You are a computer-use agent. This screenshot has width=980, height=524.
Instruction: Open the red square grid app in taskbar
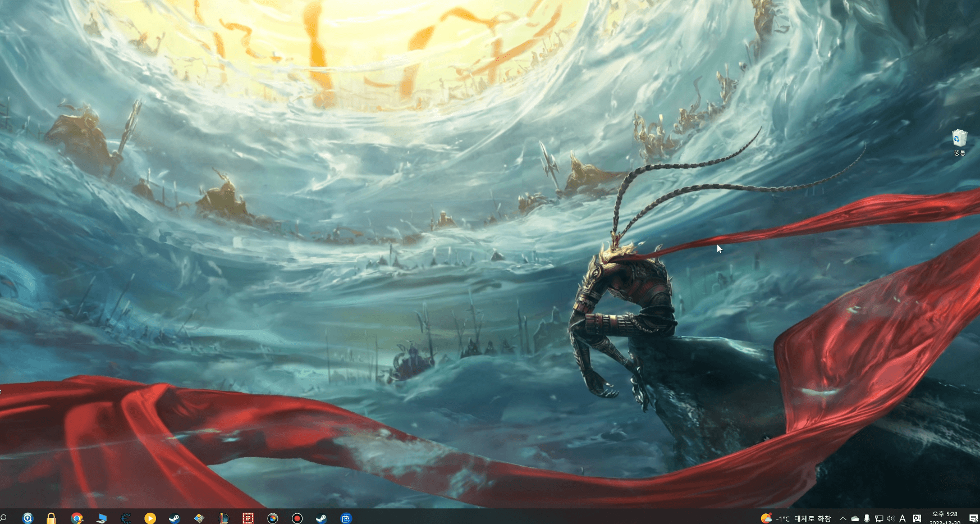248,518
